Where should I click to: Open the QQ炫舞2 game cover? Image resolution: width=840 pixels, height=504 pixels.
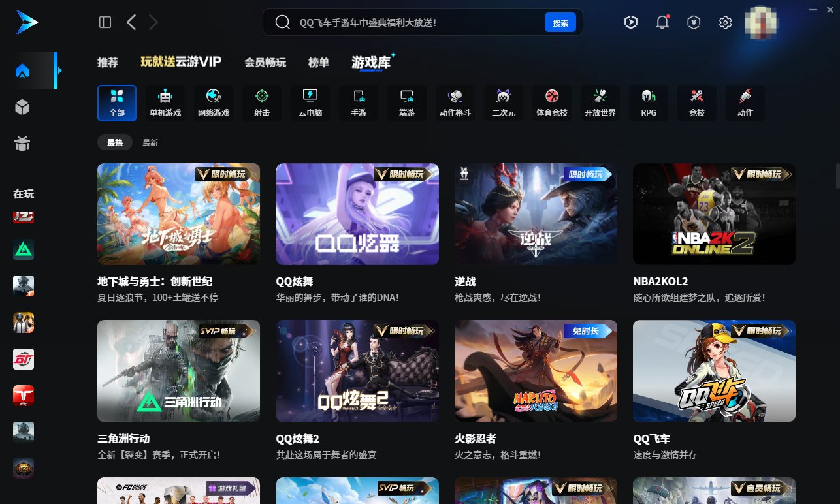click(x=357, y=371)
